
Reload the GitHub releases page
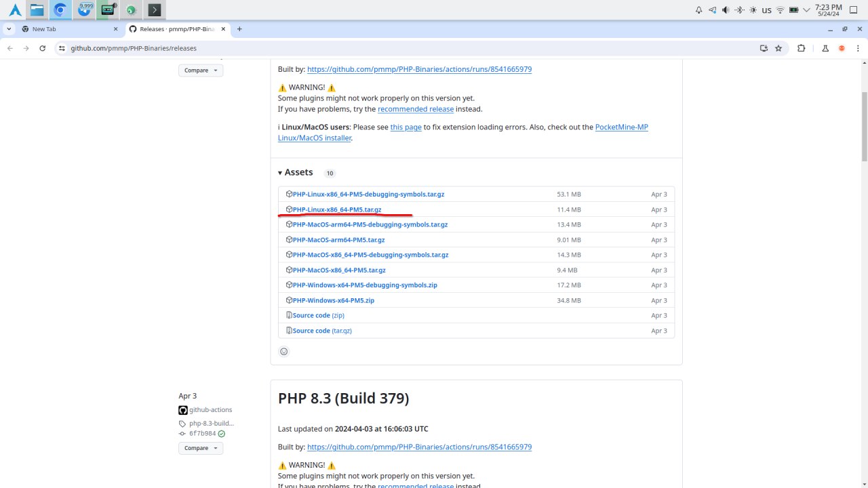(43, 48)
